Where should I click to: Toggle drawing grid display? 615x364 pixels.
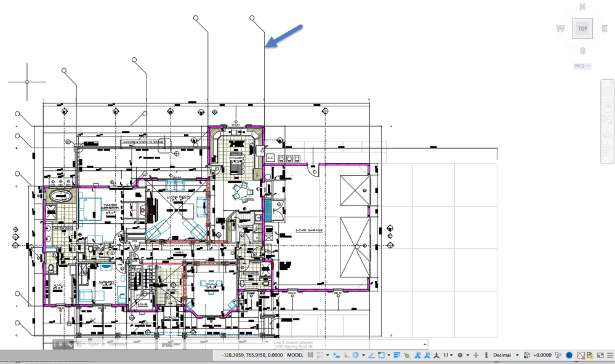(x=310, y=355)
